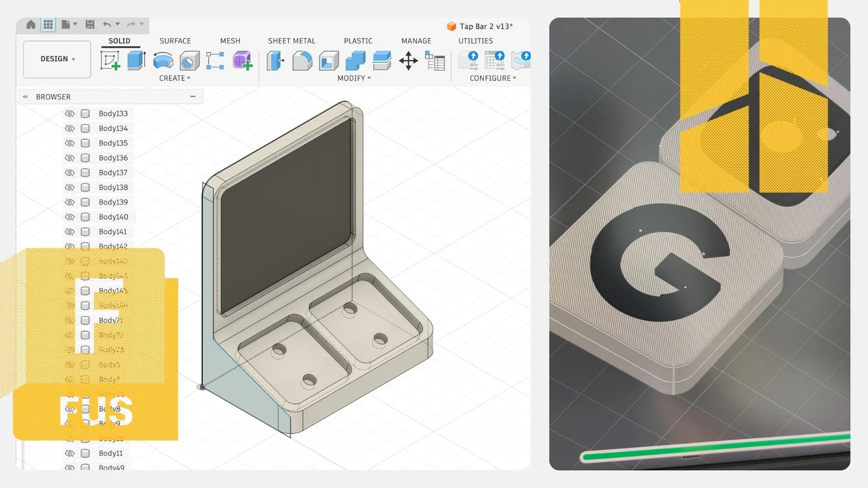Show Body11 using its eye icon

coord(69,453)
